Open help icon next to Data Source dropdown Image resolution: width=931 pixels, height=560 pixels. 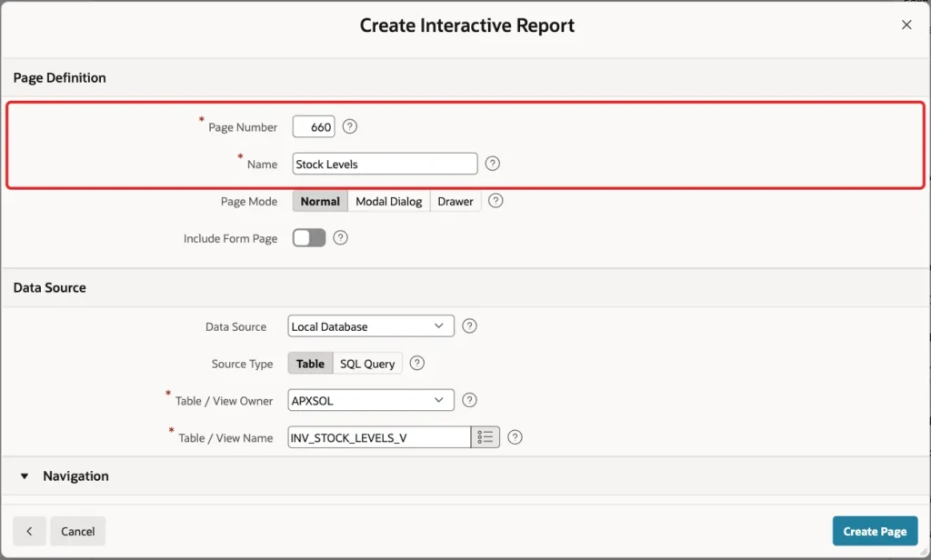point(469,326)
